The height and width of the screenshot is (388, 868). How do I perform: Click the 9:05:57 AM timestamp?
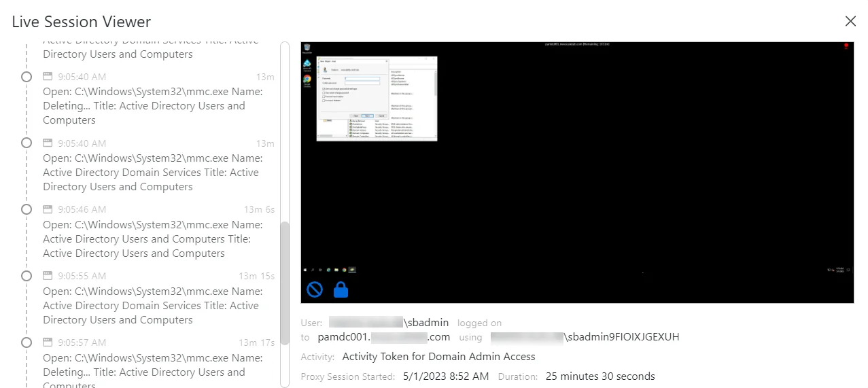click(x=82, y=342)
